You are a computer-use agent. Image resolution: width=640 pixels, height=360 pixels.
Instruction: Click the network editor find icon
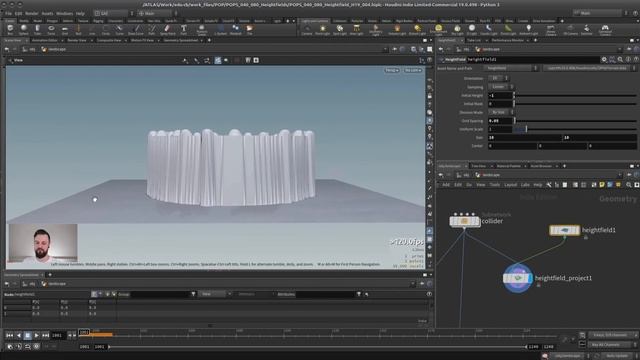pos(629,185)
